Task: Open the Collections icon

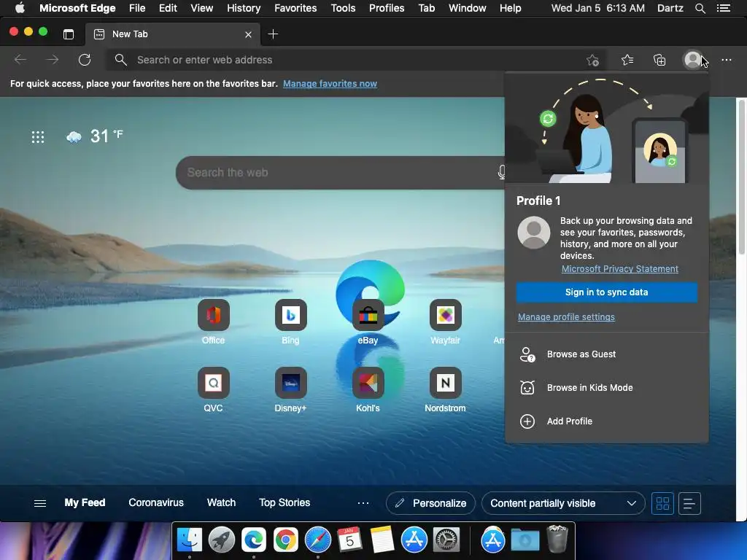Action: click(659, 60)
